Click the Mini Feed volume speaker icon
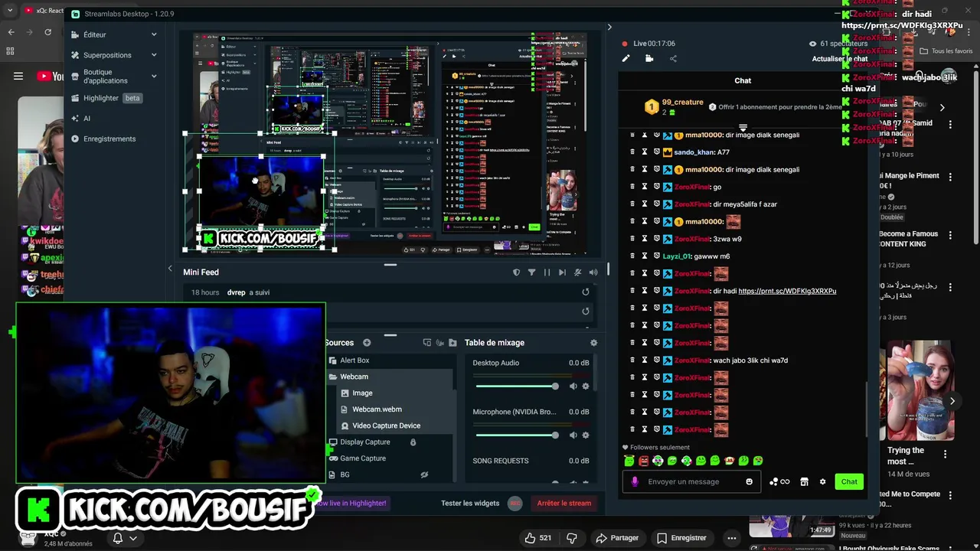980x551 pixels. [593, 272]
